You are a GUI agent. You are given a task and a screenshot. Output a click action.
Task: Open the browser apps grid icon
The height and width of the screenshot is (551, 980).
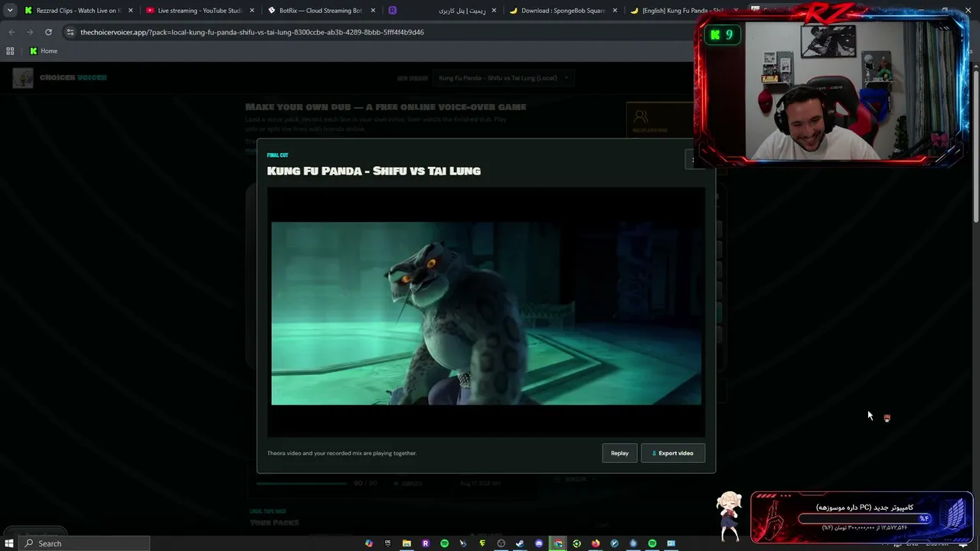tap(10, 51)
